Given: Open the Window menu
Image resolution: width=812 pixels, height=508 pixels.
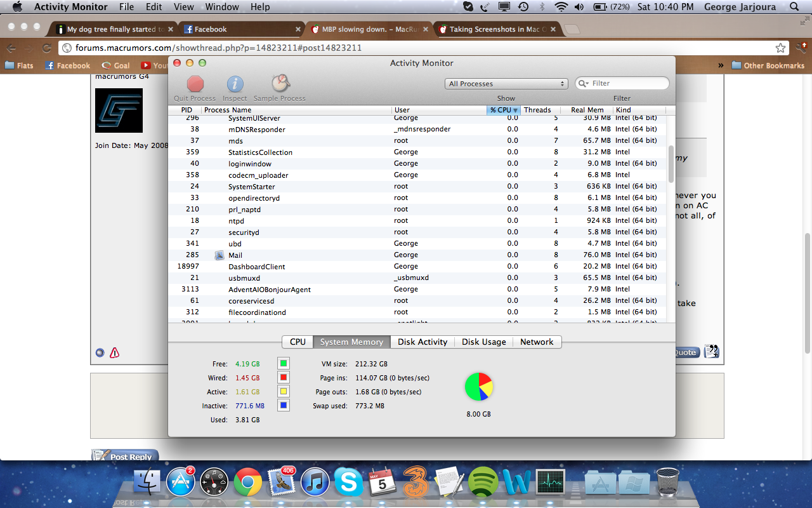Looking at the screenshot, I should (222, 7).
